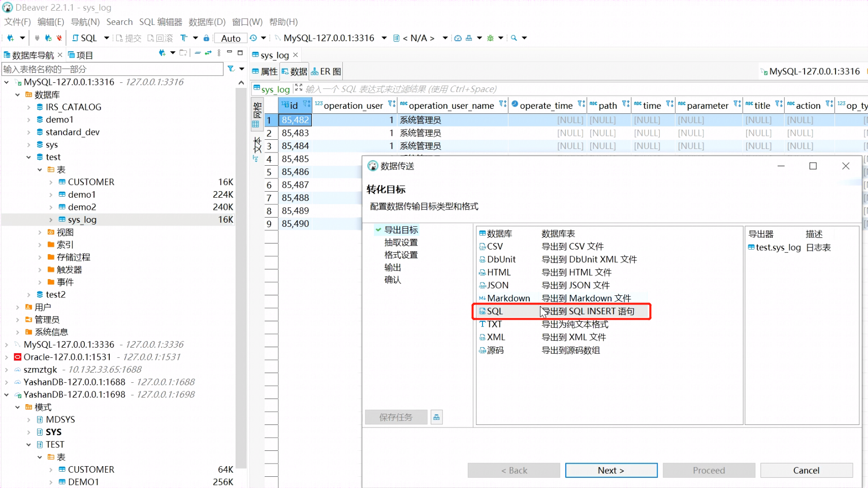Click the navigator view menu dots icon
This screenshot has width=868, height=488.
tap(219, 53)
